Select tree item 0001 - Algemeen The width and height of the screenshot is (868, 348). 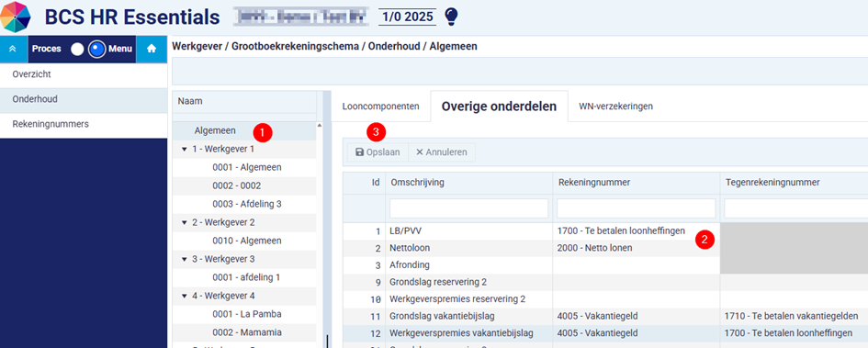247,167
